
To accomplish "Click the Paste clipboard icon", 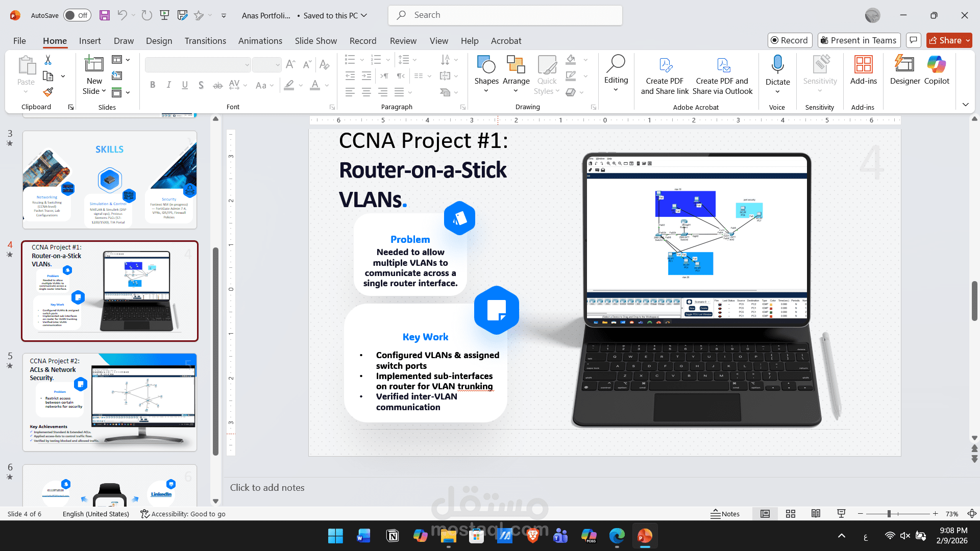I will pos(26,66).
